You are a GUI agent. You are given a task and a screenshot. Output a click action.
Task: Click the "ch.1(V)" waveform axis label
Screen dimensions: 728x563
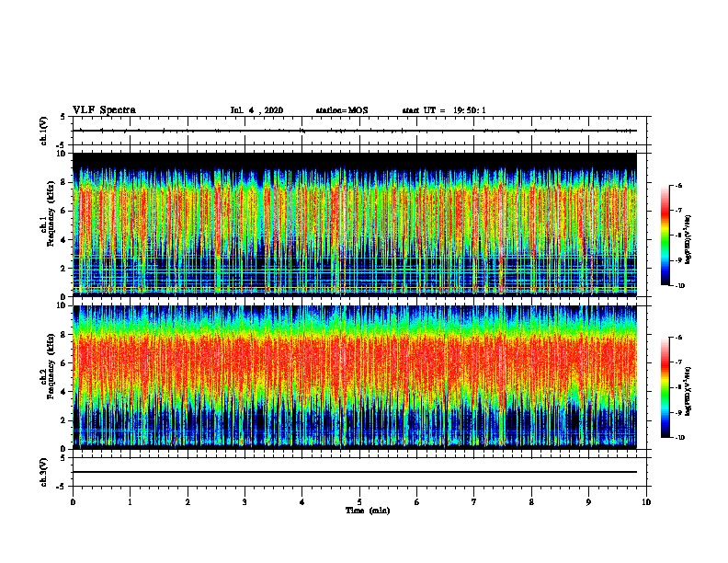43,131
